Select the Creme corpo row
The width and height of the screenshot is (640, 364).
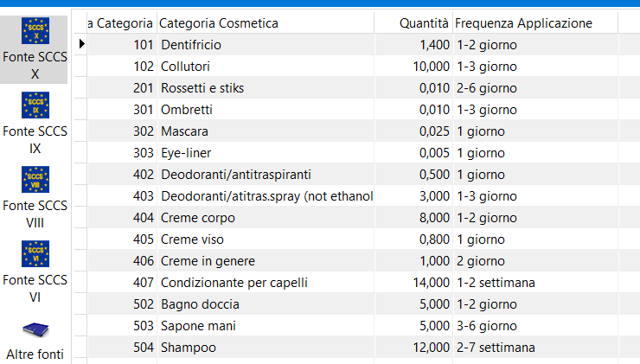(x=353, y=218)
